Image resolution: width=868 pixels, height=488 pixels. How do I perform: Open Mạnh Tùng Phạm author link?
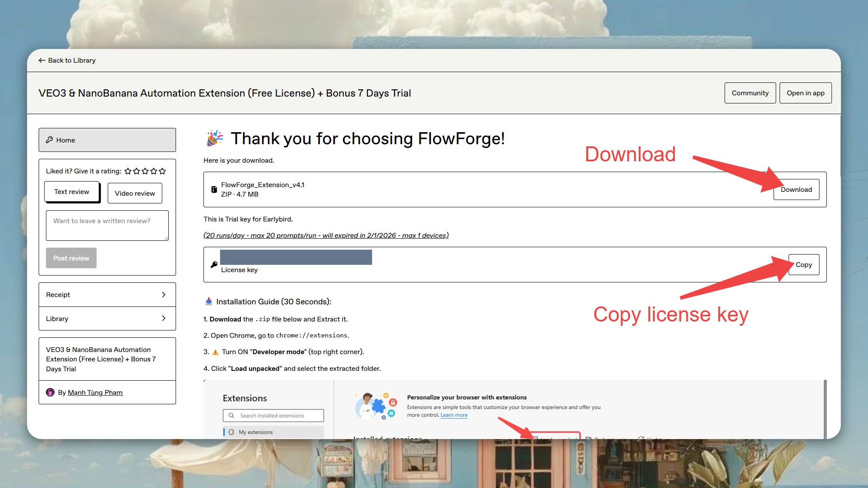point(95,392)
